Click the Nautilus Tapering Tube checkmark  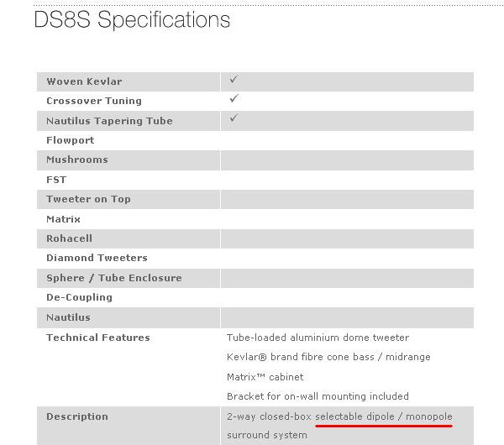[x=234, y=118]
